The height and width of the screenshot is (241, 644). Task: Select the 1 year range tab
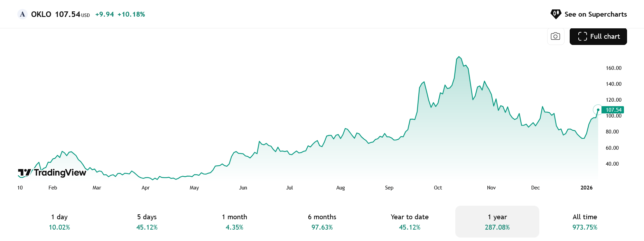click(x=497, y=222)
